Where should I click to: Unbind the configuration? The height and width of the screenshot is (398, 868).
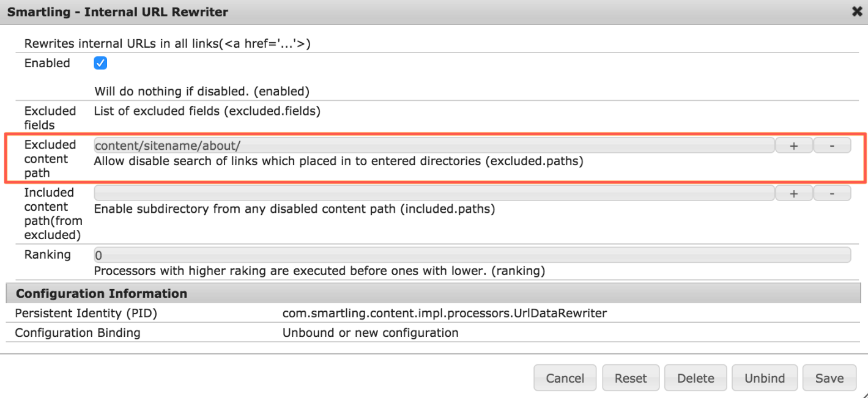(764, 377)
